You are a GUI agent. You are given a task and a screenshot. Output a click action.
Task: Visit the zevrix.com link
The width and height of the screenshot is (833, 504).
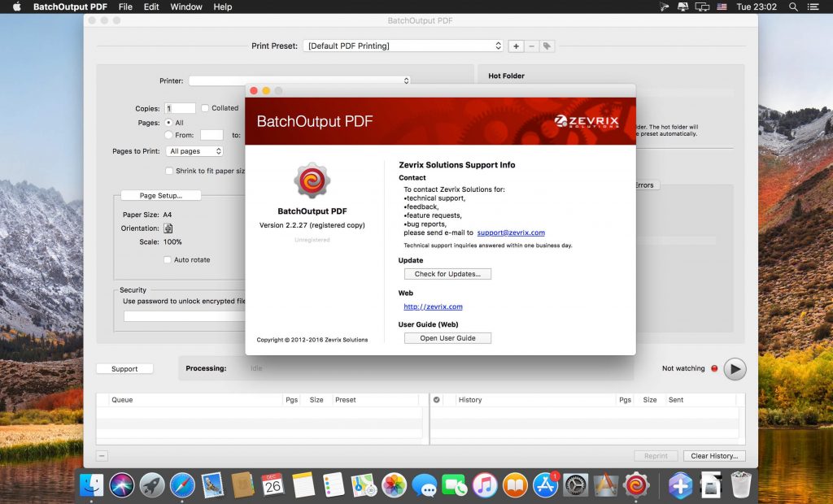click(x=433, y=306)
